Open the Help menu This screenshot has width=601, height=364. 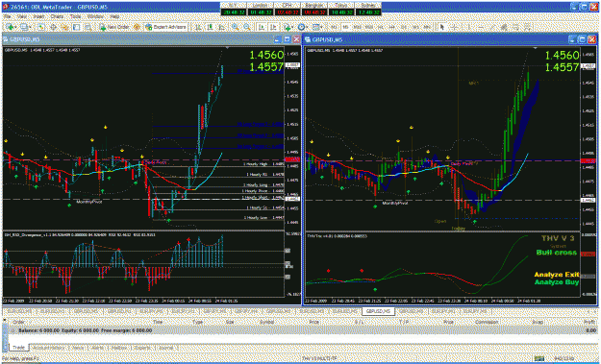click(x=114, y=17)
